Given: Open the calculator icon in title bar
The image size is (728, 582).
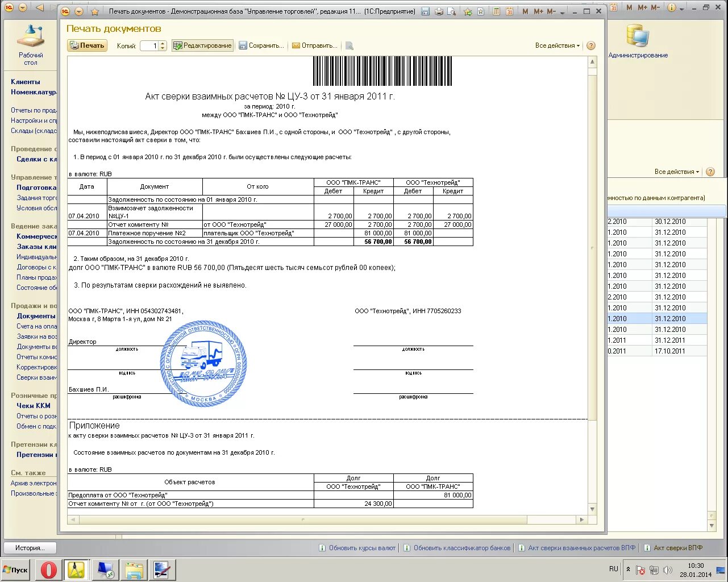Looking at the screenshot, I should click(x=497, y=11).
